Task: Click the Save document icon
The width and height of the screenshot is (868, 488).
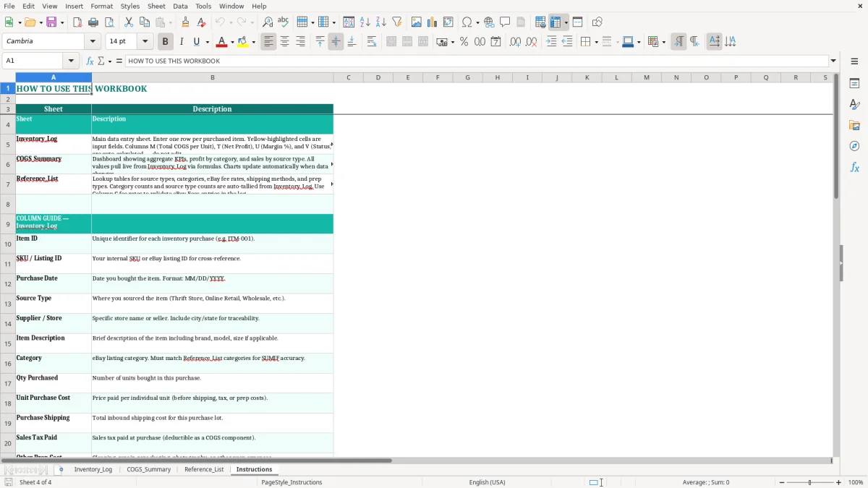Action: pyautogui.click(x=51, y=22)
